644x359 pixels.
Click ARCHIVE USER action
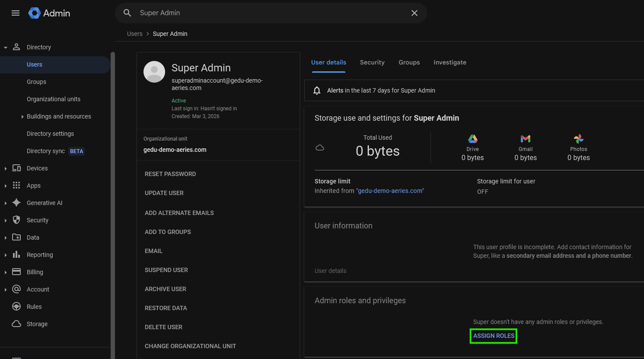tap(166, 289)
